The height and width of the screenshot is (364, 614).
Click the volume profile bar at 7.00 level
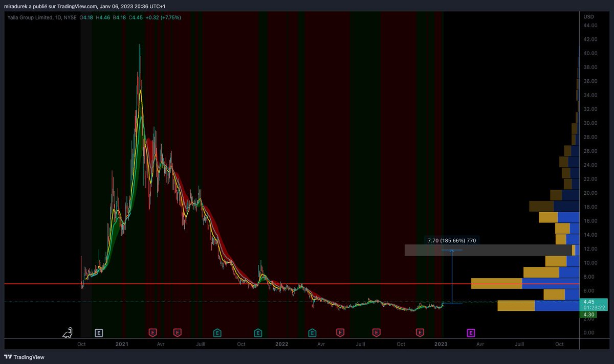[525, 283]
